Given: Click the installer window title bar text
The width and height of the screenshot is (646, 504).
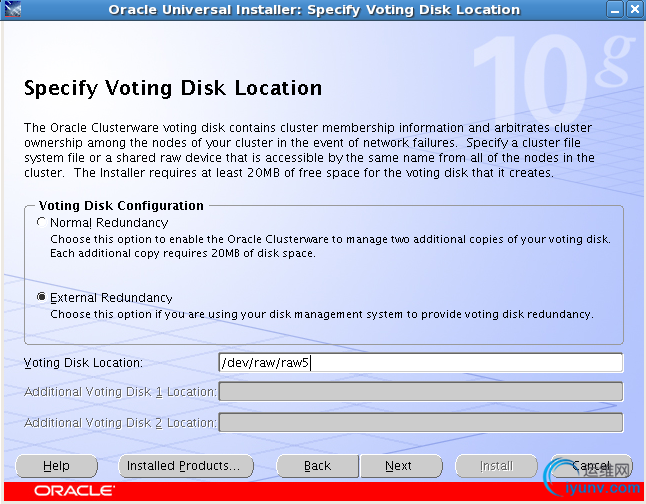Looking at the screenshot, I should pyautogui.click(x=314, y=10).
